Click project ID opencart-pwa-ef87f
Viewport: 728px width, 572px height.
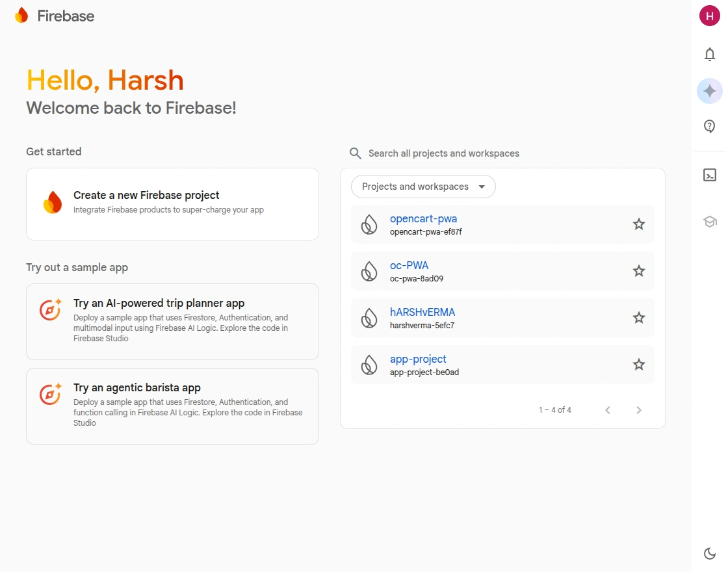pyautogui.click(x=426, y=231)
